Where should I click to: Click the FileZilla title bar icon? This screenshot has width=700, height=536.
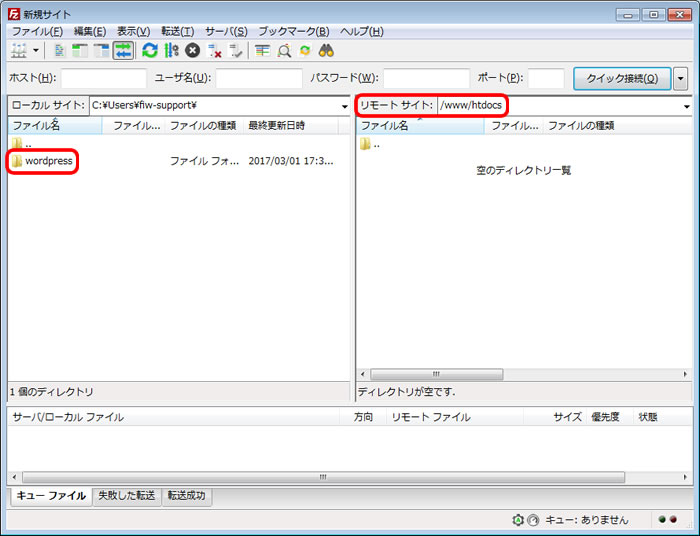pos(14,14)
